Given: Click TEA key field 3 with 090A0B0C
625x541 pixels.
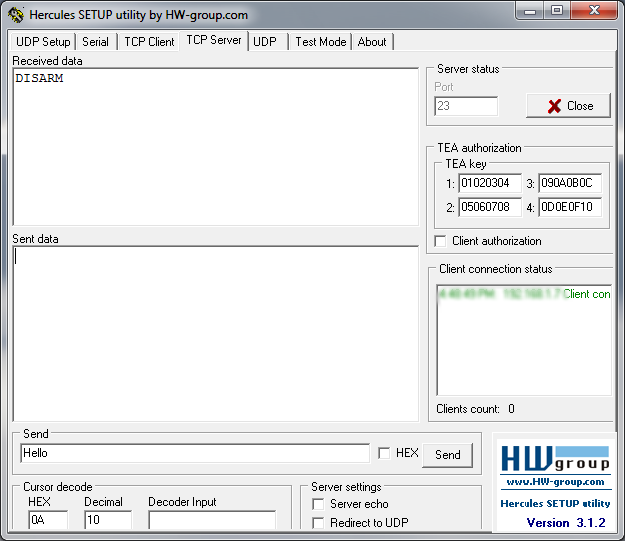Looking at the screenshot, I should (570, 183).
